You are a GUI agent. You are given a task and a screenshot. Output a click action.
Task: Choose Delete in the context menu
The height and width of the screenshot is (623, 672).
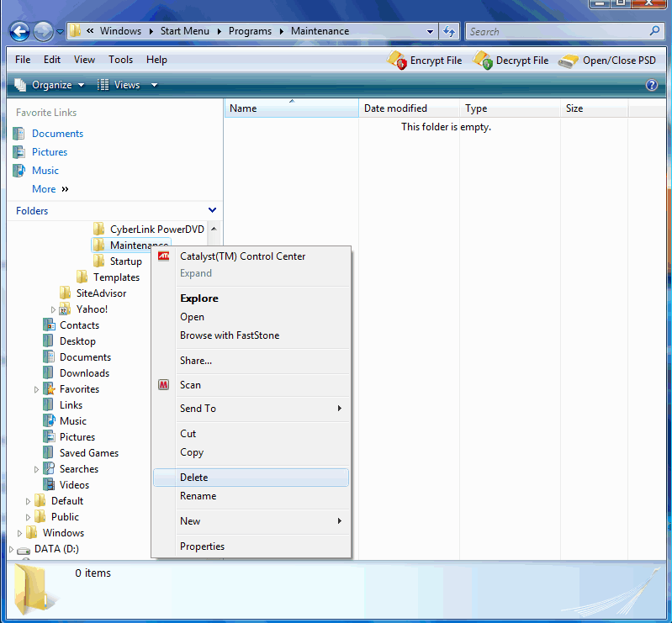click(x=251, y=478)
